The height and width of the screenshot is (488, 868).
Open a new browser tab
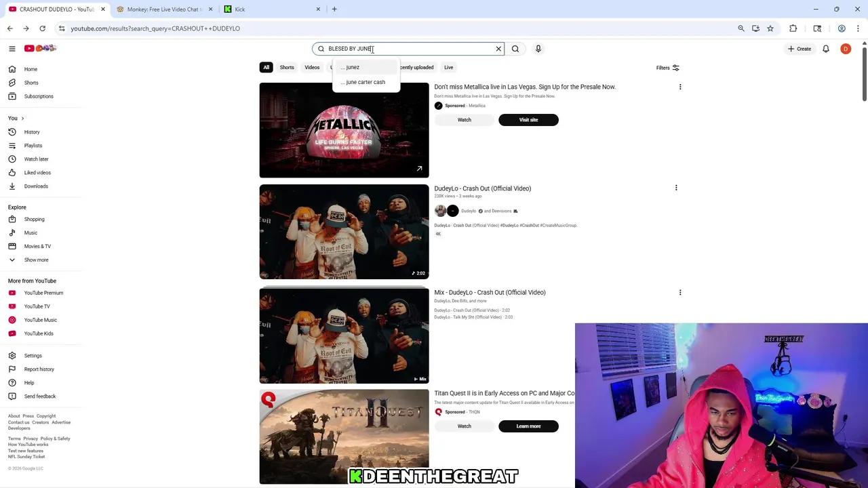click(334, 9)
